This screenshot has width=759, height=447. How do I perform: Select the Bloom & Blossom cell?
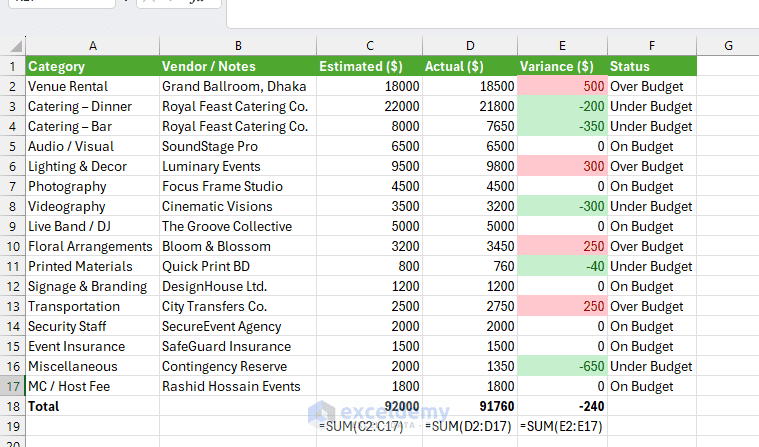pyautogui.click(x=238, y=247)
